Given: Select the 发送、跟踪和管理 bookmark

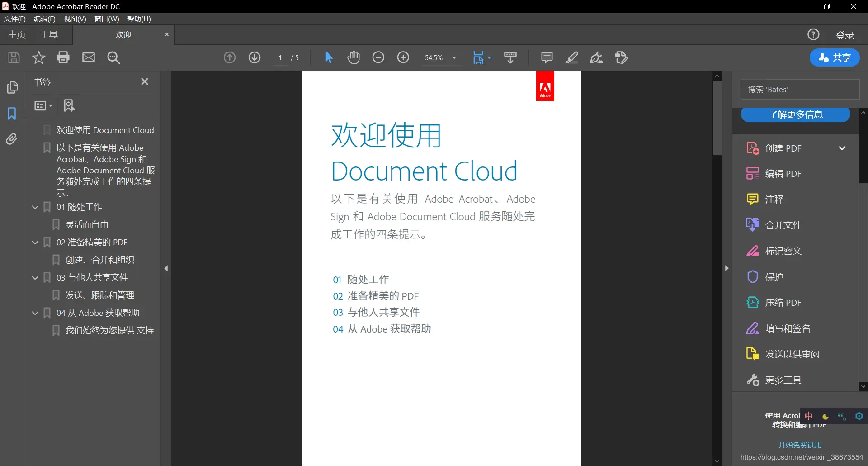Looking at the screenshot, I should 100,295.
